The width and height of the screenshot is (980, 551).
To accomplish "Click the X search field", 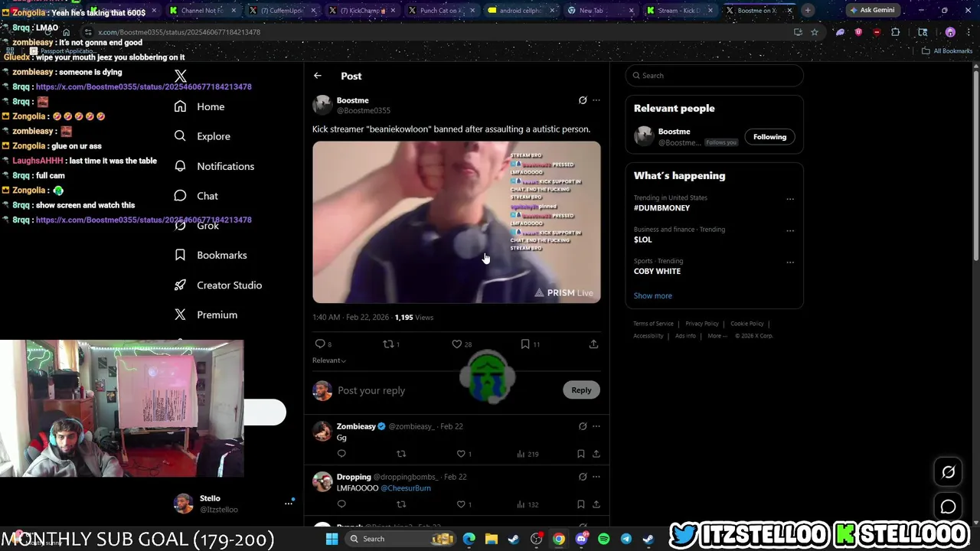I will pos(714,76).
